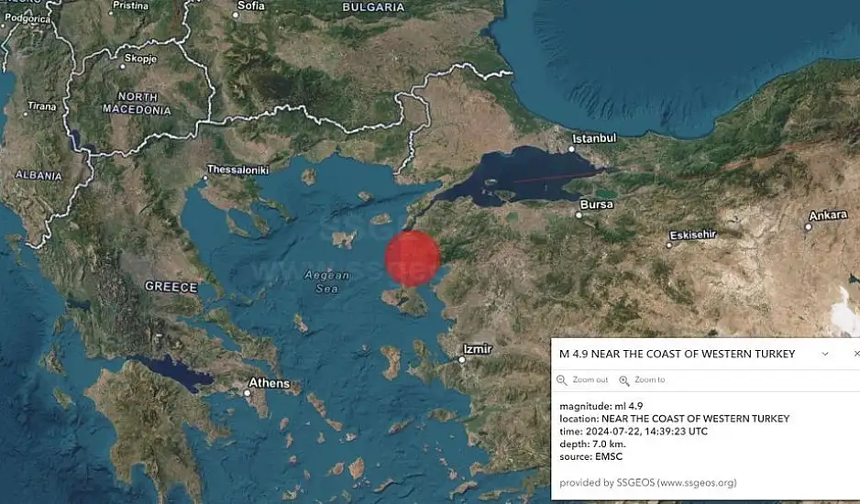Click the Tirana city marker

point(26,114)
